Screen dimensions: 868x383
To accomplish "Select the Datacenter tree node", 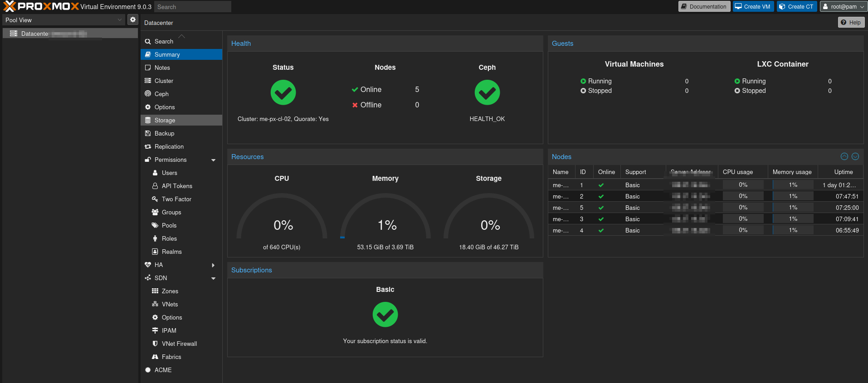I will coord(70,34).
